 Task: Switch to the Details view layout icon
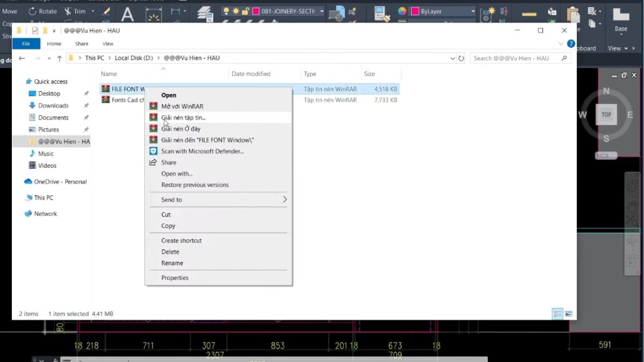[558, 314]
